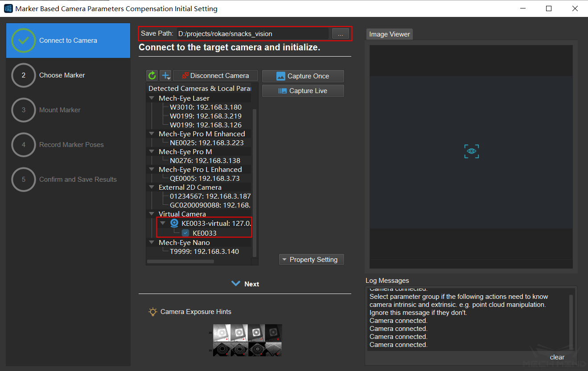Click the eye focus icon in Image Viewer
Screen dimensions: 588x371
tap(471, 151)
